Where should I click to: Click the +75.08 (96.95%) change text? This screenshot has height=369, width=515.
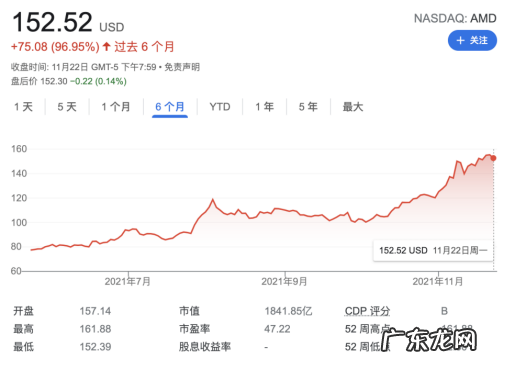point(55,47)
